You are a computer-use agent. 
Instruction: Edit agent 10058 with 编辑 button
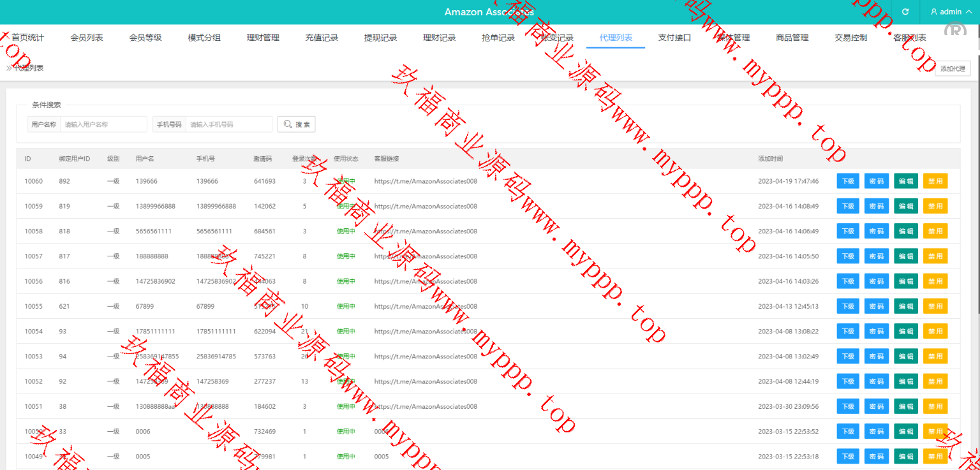[x=905, y=231]
